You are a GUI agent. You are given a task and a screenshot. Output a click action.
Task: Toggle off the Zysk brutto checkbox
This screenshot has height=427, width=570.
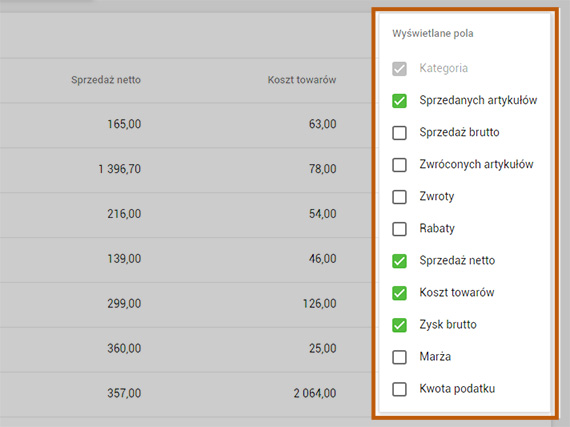[399, 325]
